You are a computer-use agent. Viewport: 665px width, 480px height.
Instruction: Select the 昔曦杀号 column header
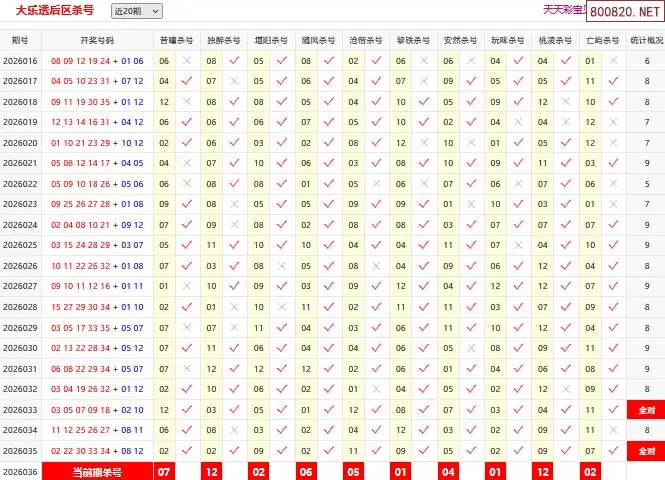(176, 41)
